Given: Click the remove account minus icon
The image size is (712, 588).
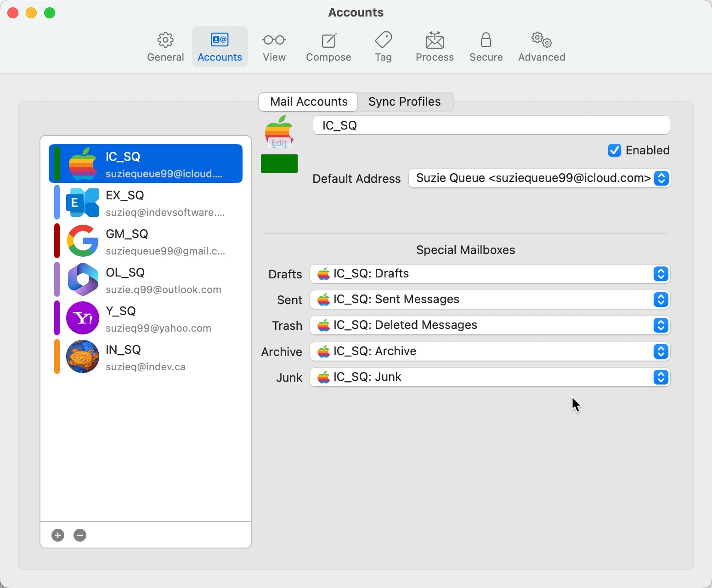Looking at the screenshot, I should pos(80,535).
